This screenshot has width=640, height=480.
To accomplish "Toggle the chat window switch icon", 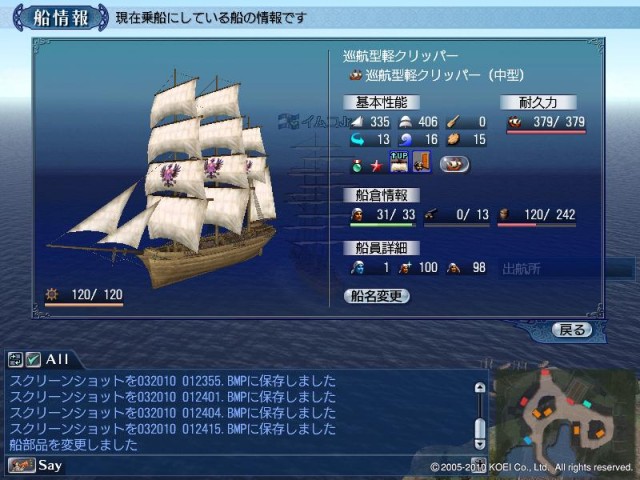I will pos(16,360).
